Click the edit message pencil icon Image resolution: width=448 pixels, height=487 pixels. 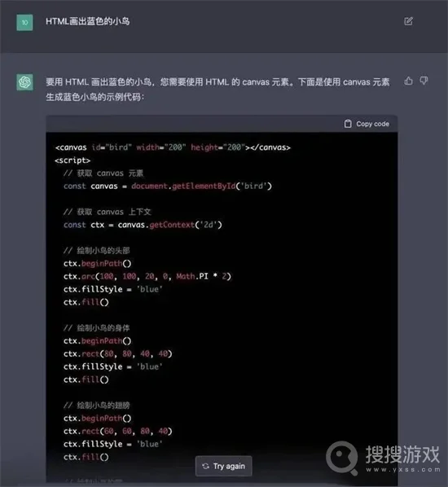coord(408,21)
